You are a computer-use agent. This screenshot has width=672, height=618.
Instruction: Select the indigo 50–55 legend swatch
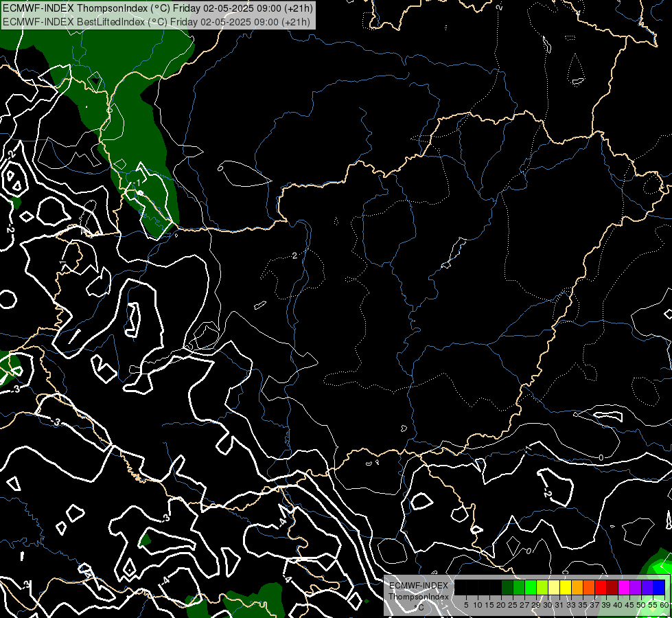647,587
